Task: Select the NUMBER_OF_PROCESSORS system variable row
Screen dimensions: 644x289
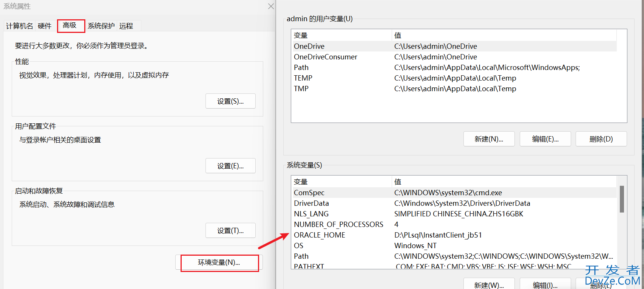Action: click(454, 224)
